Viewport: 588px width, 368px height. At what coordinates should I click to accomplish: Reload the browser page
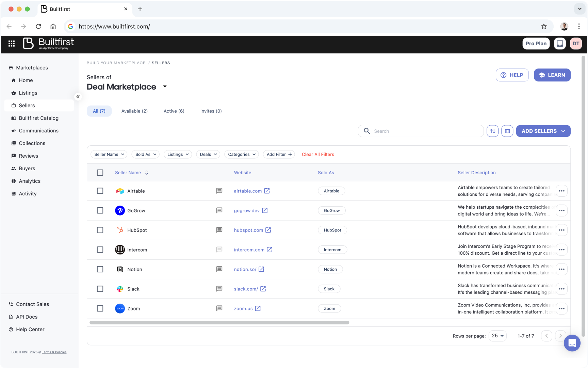pos(38,27)
